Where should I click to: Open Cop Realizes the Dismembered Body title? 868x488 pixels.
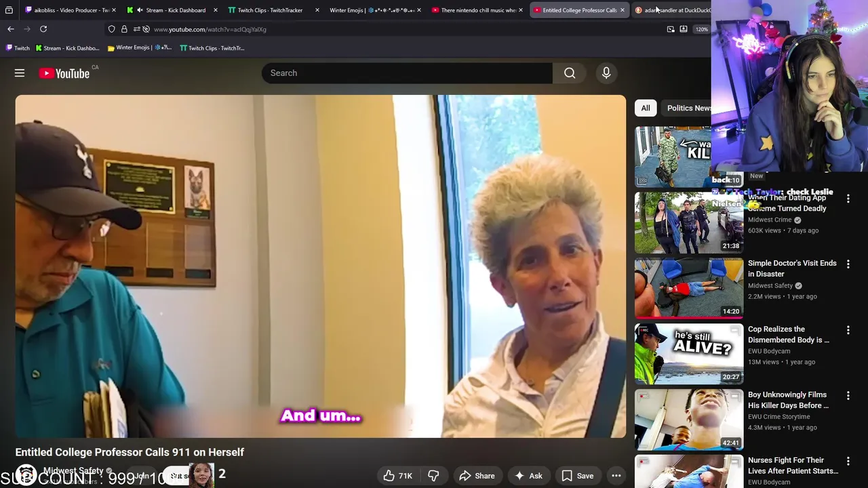point(789,334)
